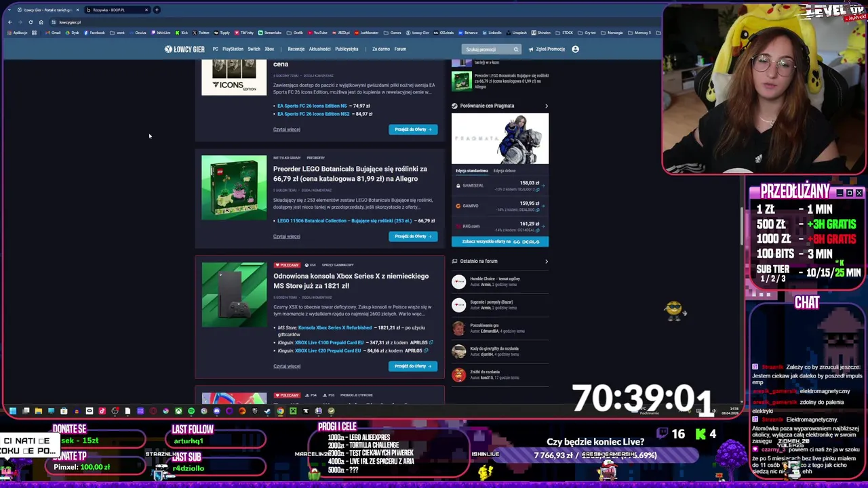This screenshot has height=488, width=868.
Task: Click Czytaj więcej under Xbox Series X article
Action: 286,367
